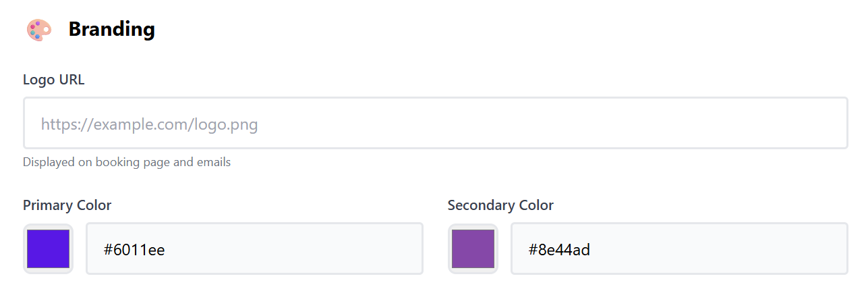Click the text box right of the purple swatch
This screenshot has height=287, width=868.
point(678,249)
